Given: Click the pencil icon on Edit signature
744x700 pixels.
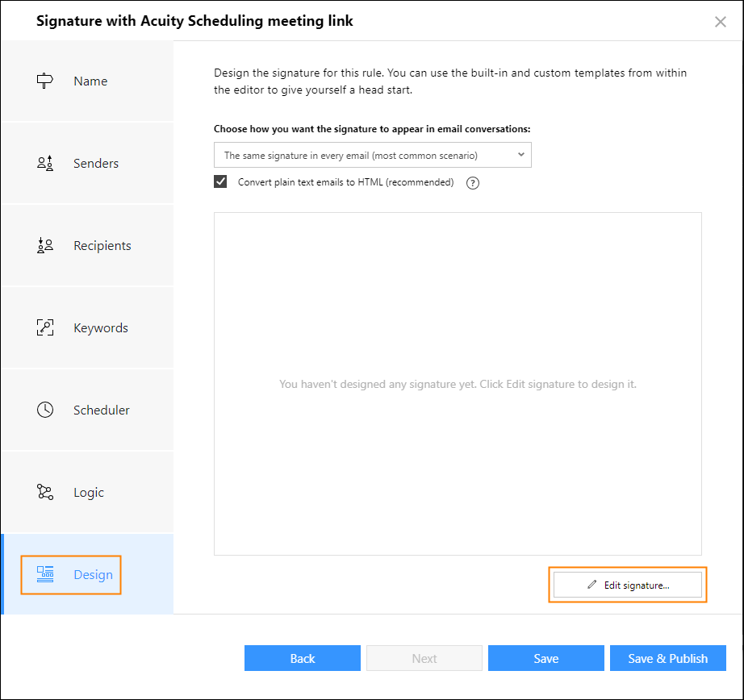Looking at the screenshot, I should pyautogui.click(x=591, y=585).
